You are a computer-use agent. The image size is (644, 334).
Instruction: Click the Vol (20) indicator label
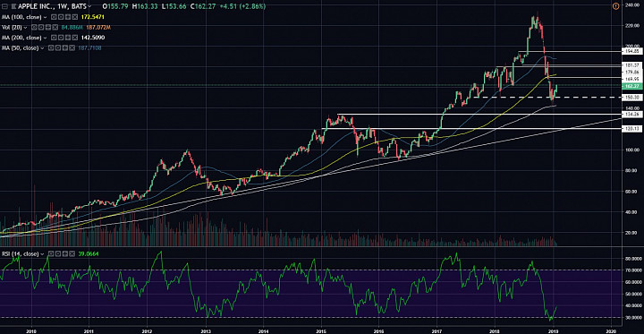pos(12,27)
